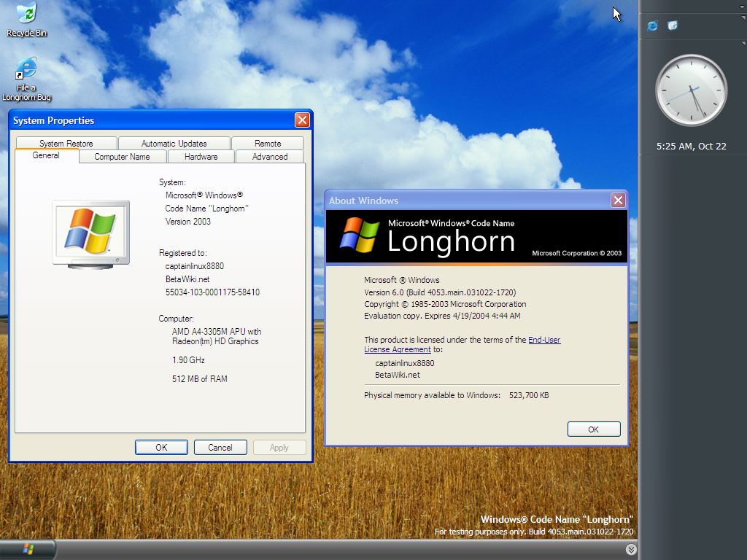The height and width of the screenshot is (560, 747).
Task: Open the End-User License Agreement link
Action: coord(544,340)
